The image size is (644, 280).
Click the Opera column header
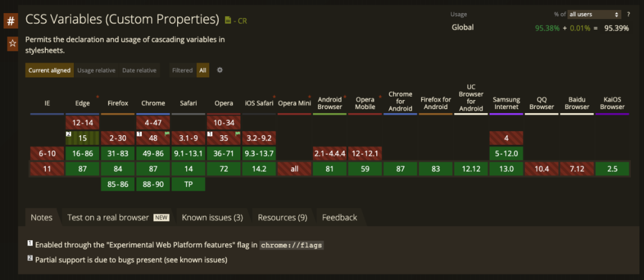coord(224,104)
